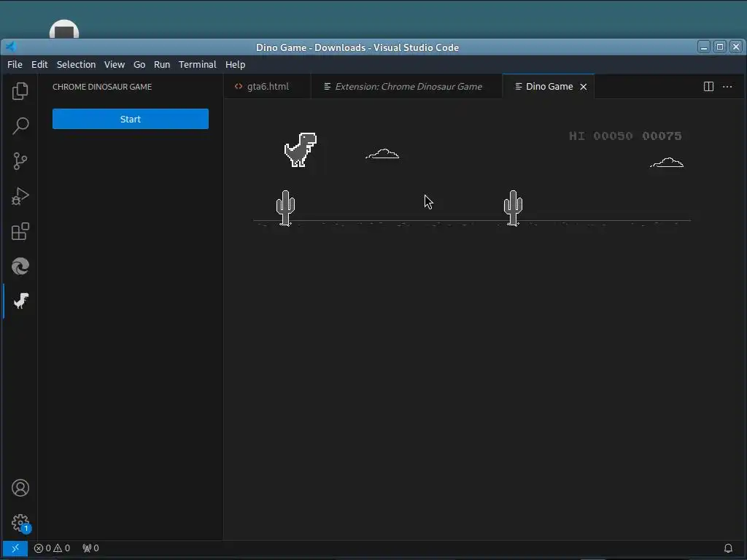This screenshot has width=747, height=560.
Task: Click the VS Code logo in title bar
Action: [11, 47]
